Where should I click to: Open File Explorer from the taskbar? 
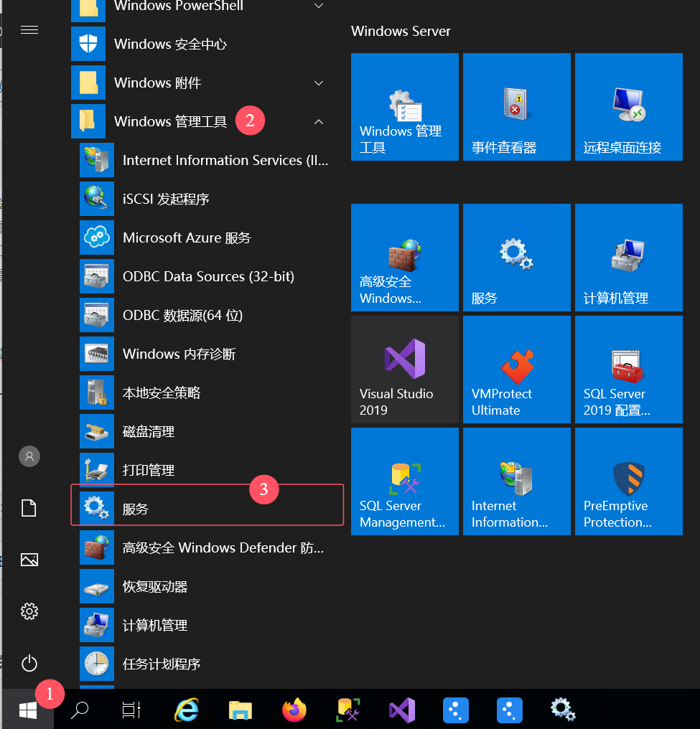tap(241, 710)
